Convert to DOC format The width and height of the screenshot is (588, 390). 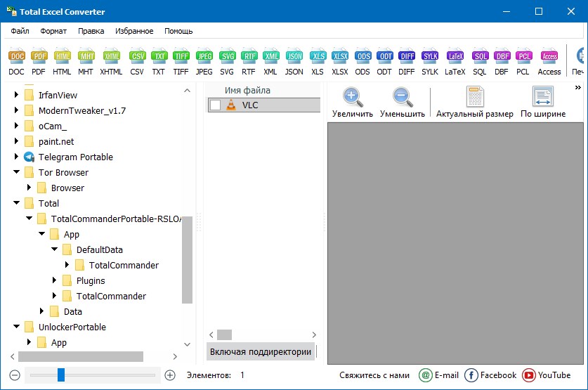(16, 62)
